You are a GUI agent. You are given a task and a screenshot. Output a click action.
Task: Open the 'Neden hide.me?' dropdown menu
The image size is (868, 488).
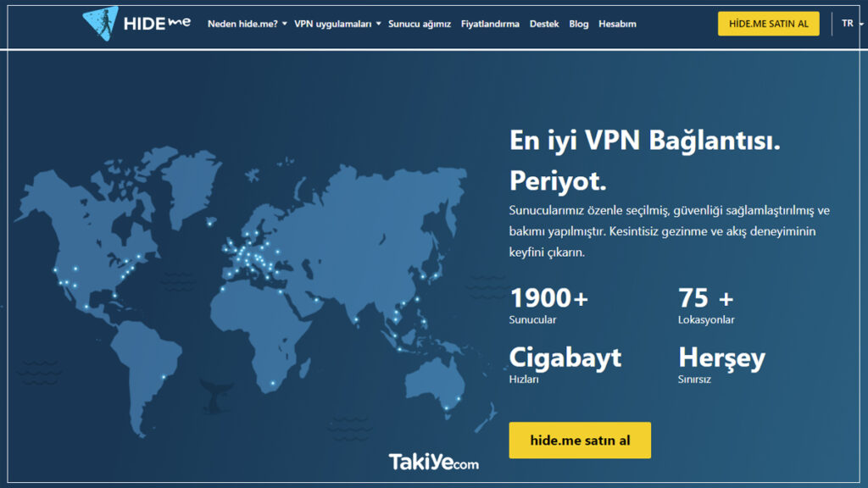[x=247, y=24]
